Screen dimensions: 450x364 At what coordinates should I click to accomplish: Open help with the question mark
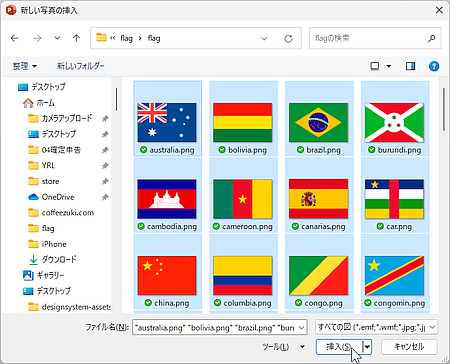[x=434, y=66]
